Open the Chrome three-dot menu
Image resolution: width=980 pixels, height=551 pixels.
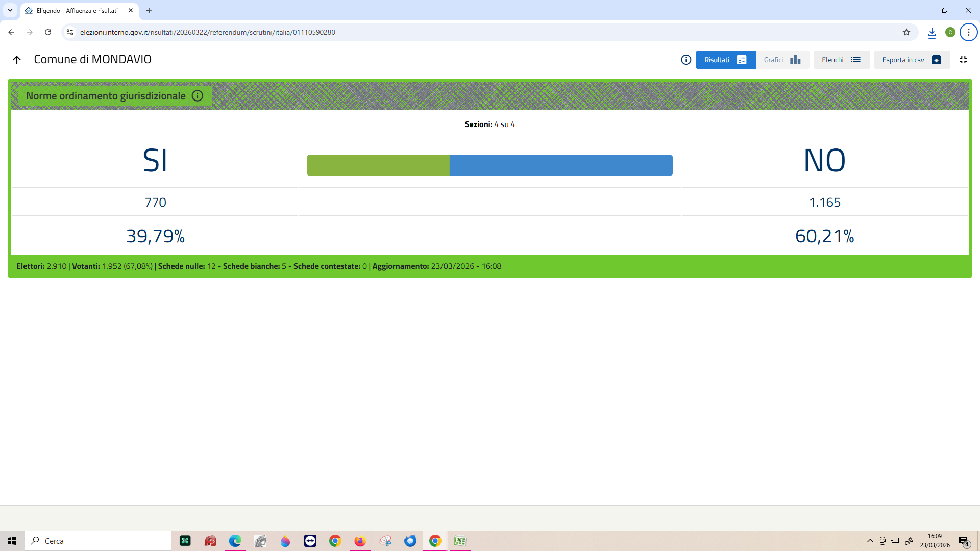coord(968,32)
